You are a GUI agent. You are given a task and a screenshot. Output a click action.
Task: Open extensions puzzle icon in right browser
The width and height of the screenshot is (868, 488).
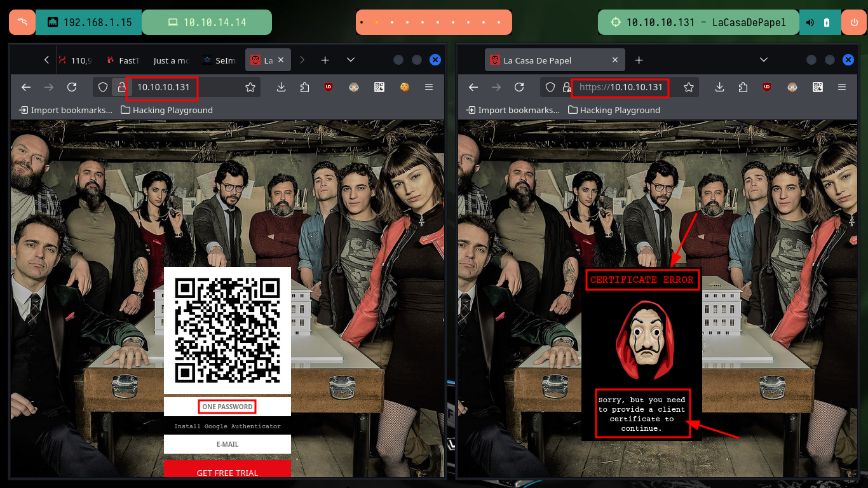[743, 87]
